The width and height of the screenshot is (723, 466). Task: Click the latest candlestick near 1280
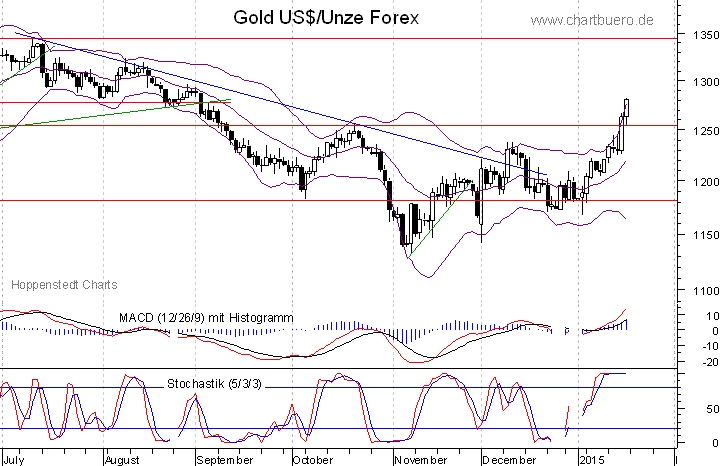pos(627,108)
